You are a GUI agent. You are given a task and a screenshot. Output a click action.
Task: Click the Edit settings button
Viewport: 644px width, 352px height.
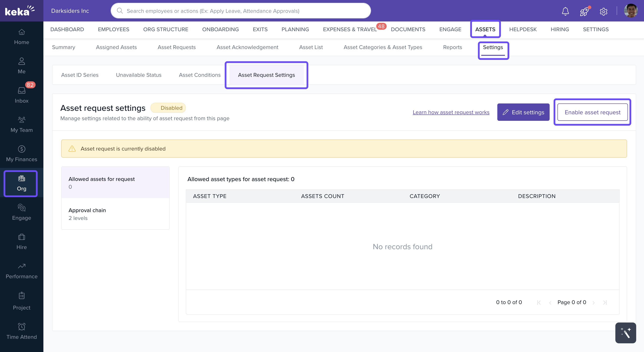click(x=523, y=112)
